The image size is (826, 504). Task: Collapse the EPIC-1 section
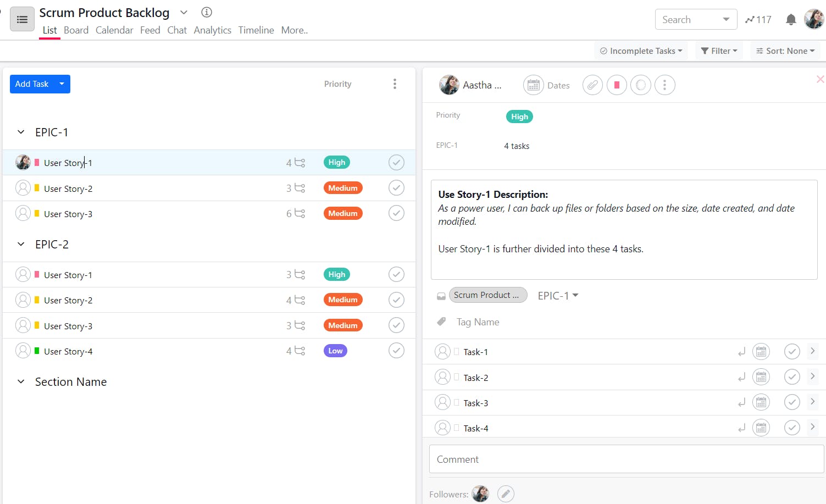[21, 132]
